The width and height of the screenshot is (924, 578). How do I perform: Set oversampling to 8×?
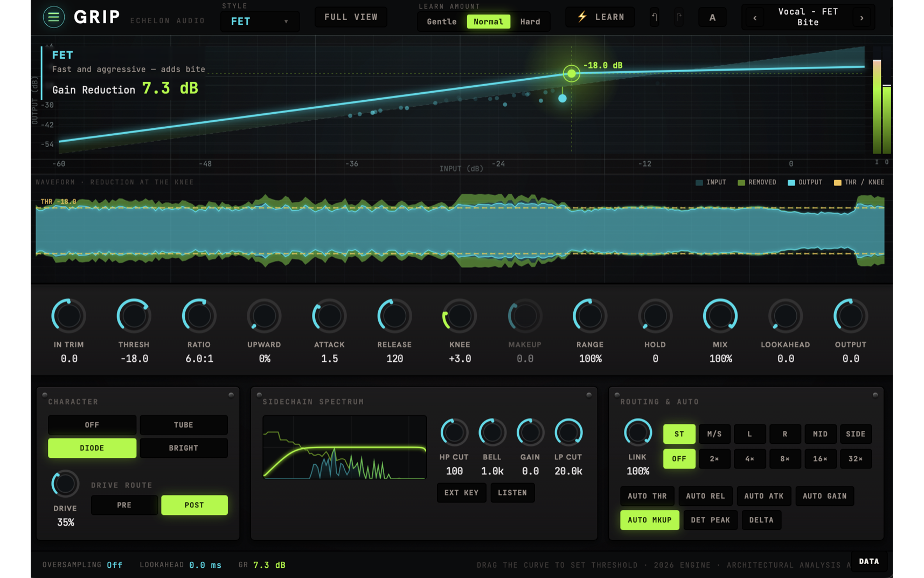(785, 459)
